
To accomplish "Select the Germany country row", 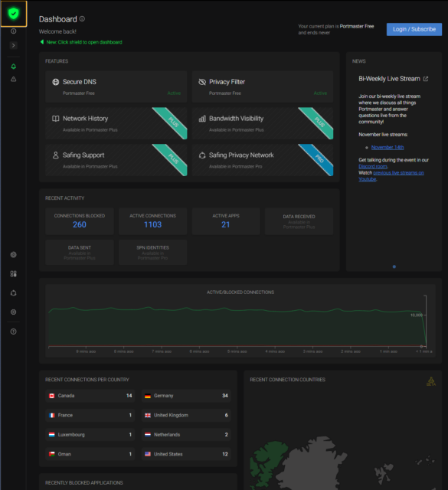I will pos(186,396).
